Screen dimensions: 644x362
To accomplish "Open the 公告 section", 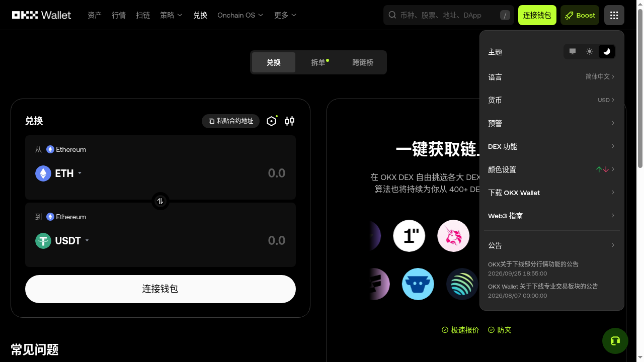I will (552, 245).
